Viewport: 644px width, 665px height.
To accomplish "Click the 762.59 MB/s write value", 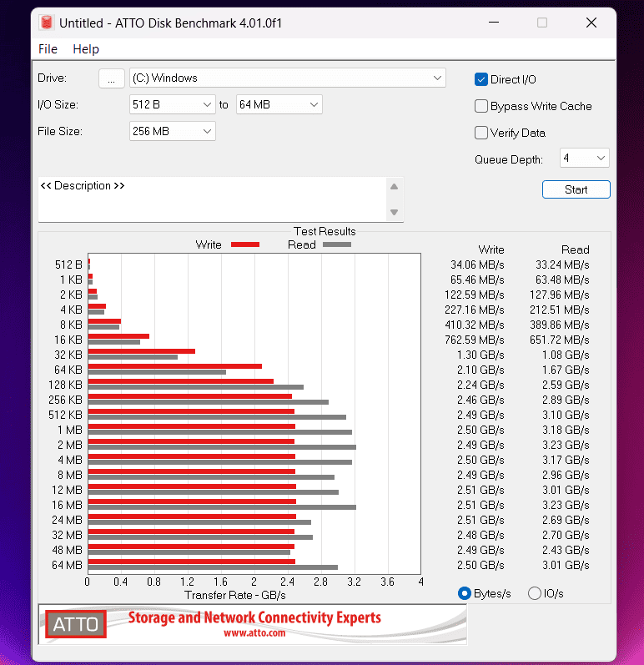I will (x=475, y=340).
